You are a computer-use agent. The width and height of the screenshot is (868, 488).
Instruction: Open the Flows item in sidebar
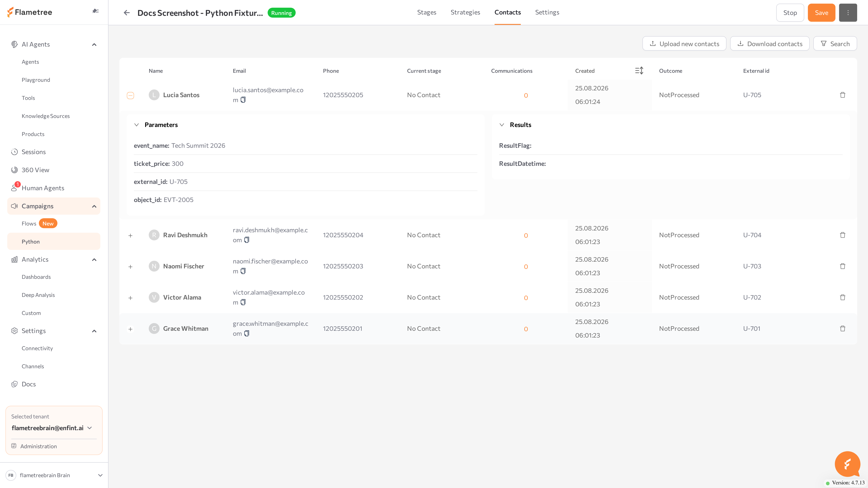click(x=29, y=224)
